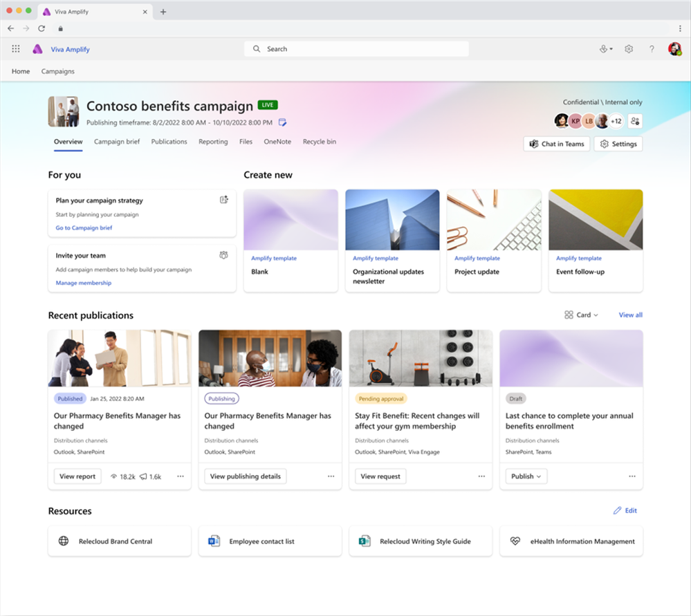Viewport: 691px width, 616px height.
Task: Click the campaign Settings button
Action: [618, 144]
